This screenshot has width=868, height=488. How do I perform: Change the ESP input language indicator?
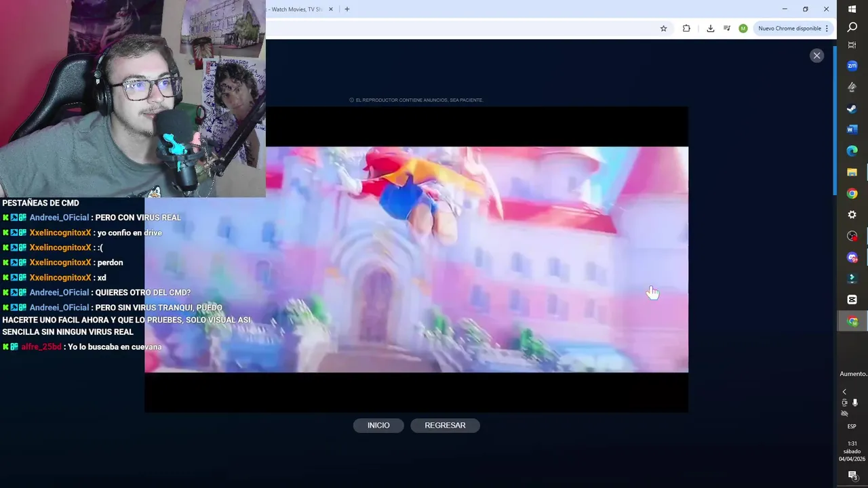coord(852,426)
